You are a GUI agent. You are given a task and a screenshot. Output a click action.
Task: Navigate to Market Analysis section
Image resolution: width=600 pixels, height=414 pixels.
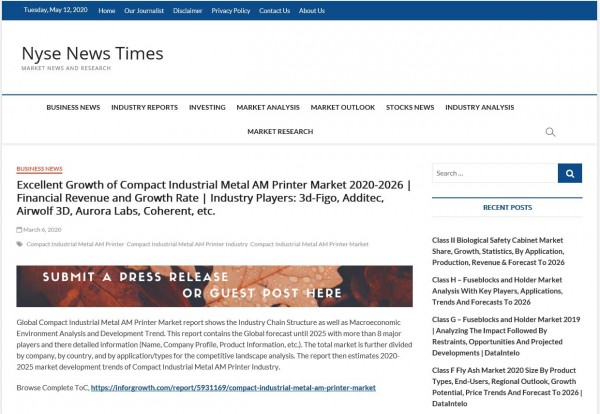coord(268,107)
